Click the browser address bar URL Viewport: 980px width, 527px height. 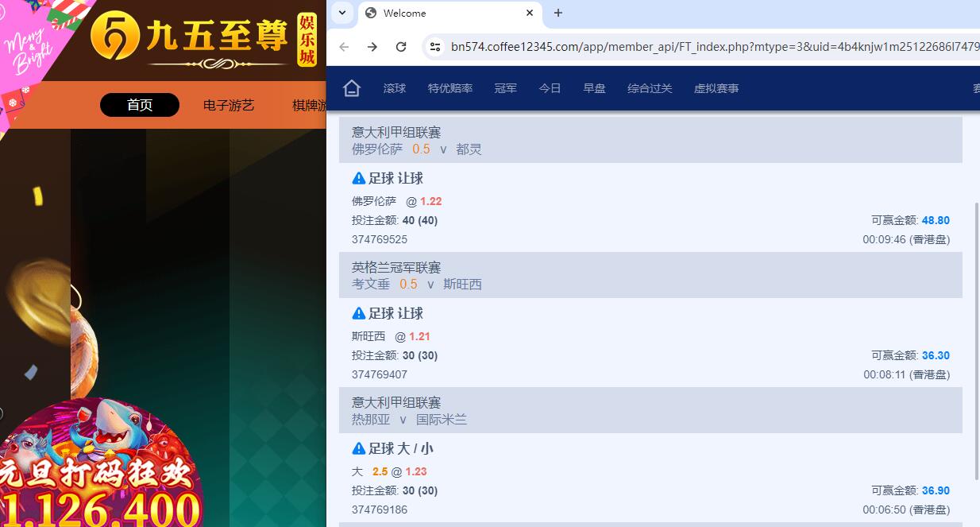click(x=715, y=47)
